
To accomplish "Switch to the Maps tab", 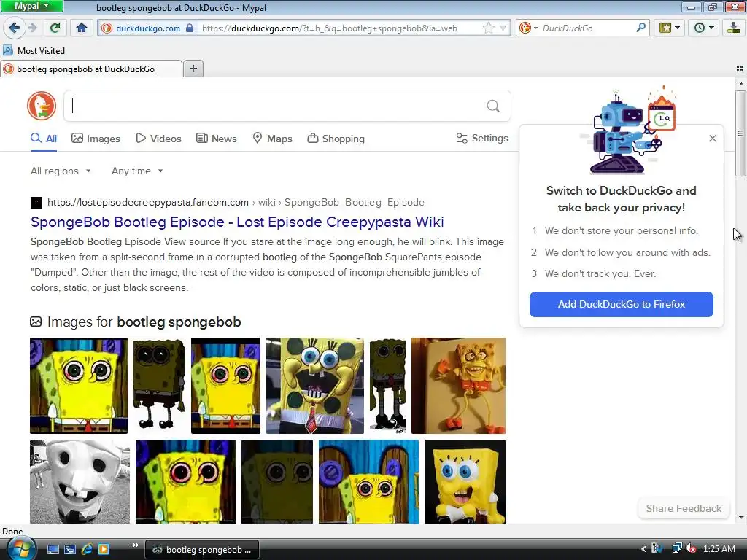I will point(272,139).
